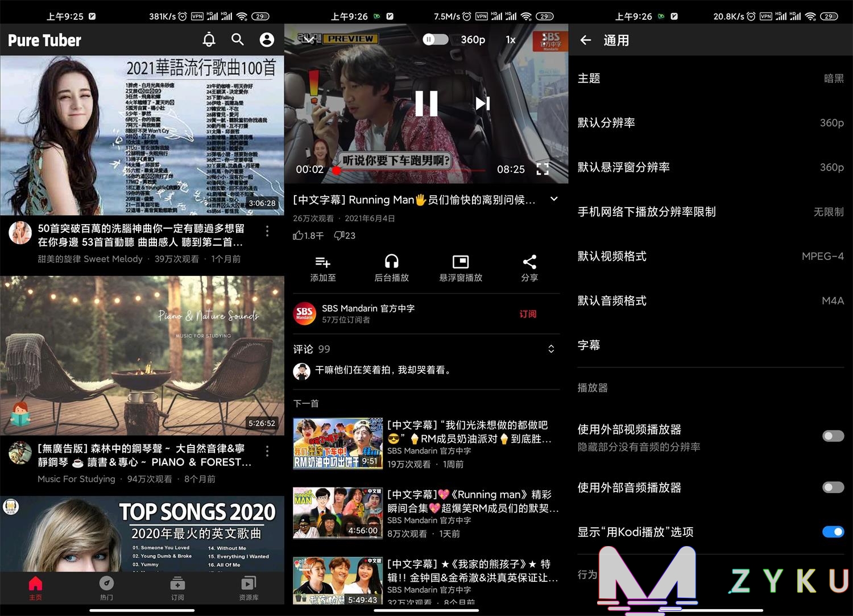Screen dimensions: 853x616
Task: Toggle 使用外部视频播放器 switch
Action: point(833,436)
